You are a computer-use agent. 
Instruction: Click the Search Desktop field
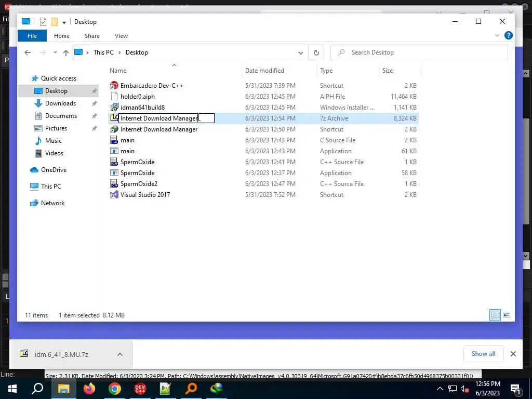[x=419, y=52]
